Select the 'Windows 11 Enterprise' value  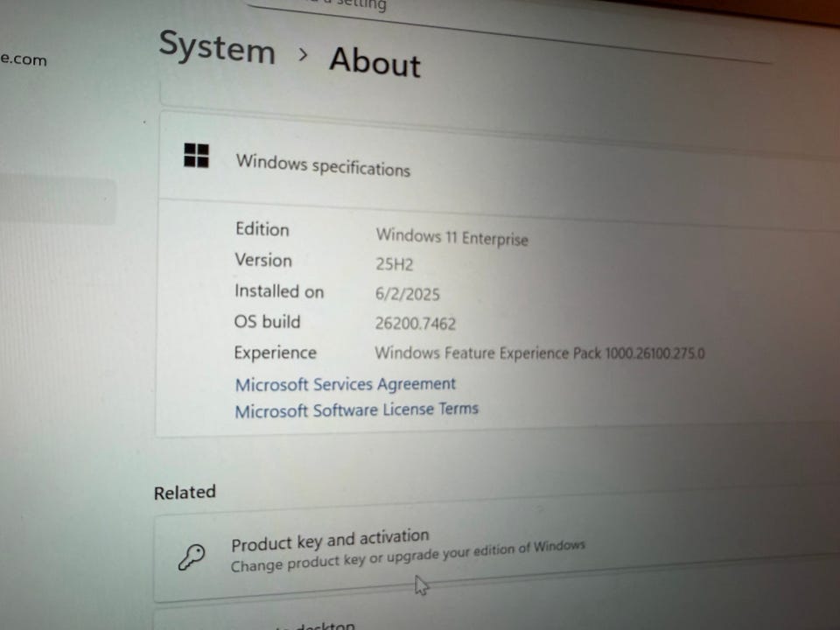(x=451, y=237)
